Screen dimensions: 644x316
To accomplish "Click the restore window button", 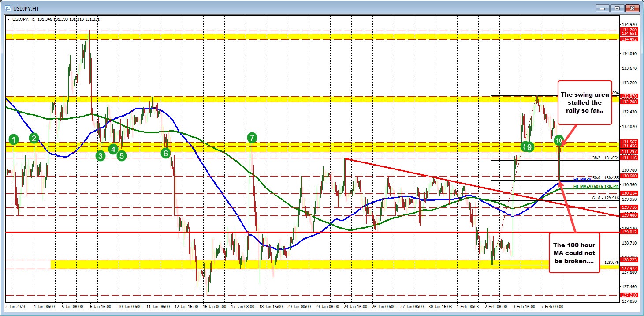I will (616, 8).
